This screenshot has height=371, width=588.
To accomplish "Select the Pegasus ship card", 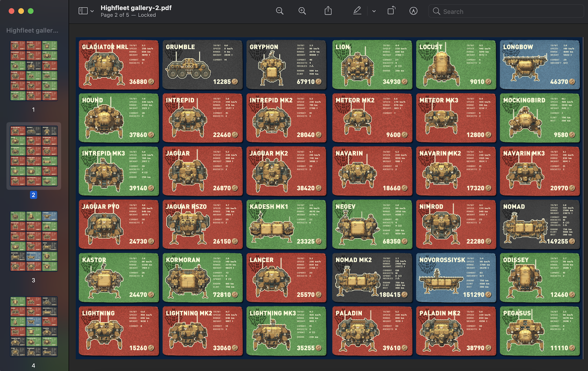I will [540, 331].
